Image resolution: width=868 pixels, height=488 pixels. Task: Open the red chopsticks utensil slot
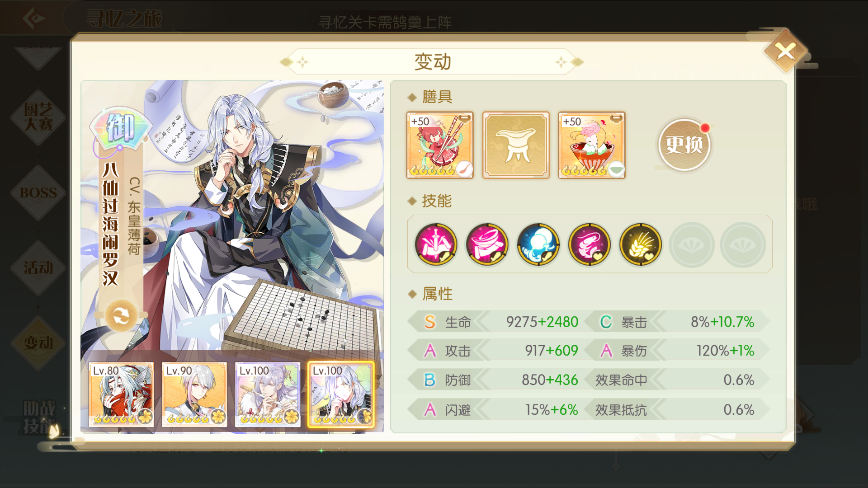click(440, 145)
